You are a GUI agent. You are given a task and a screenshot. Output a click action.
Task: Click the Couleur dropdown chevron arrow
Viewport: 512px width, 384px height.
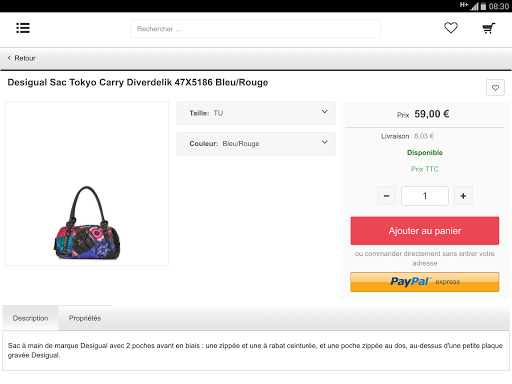coord(325,142)
